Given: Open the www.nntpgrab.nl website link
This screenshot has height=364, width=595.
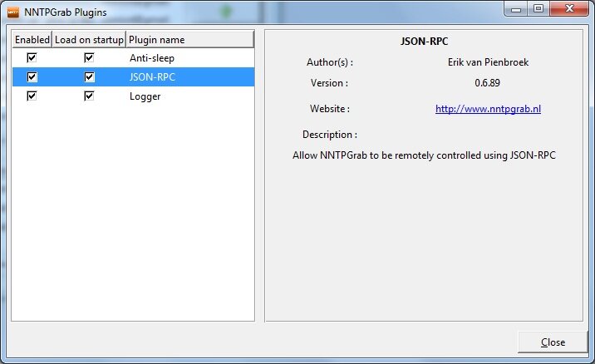Looking at the screenshot, I should (x=488, y=109).
